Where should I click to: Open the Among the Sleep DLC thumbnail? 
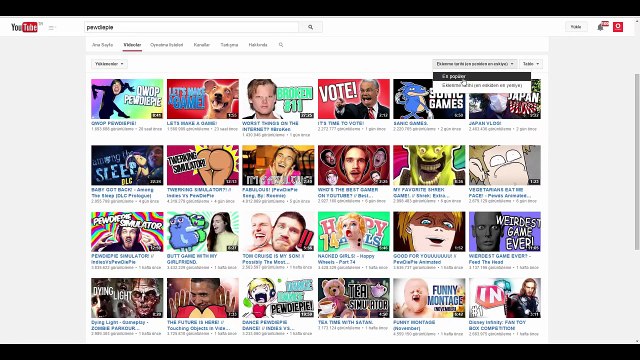tap(127, 165)
